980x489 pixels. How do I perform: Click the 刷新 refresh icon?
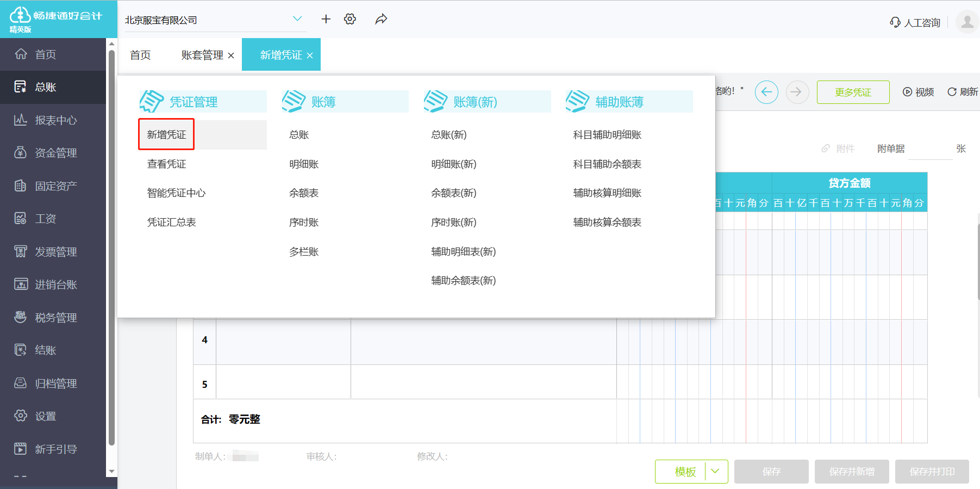[x=952, y=92]
